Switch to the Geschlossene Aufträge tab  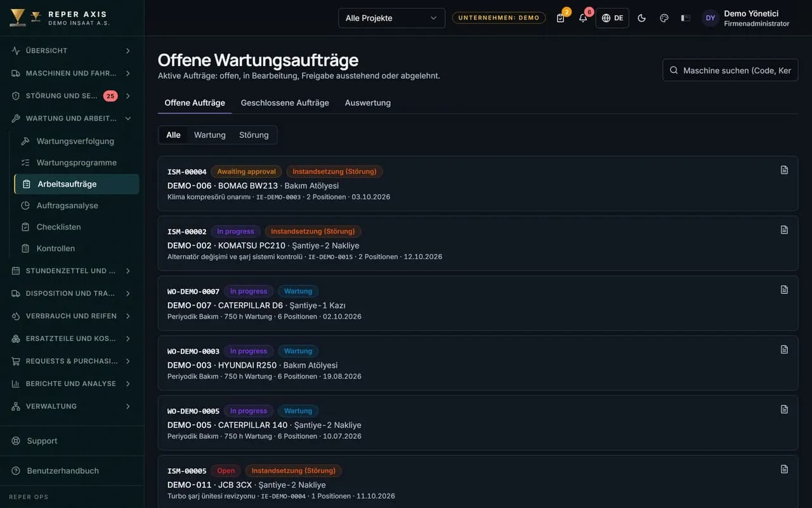285,103
